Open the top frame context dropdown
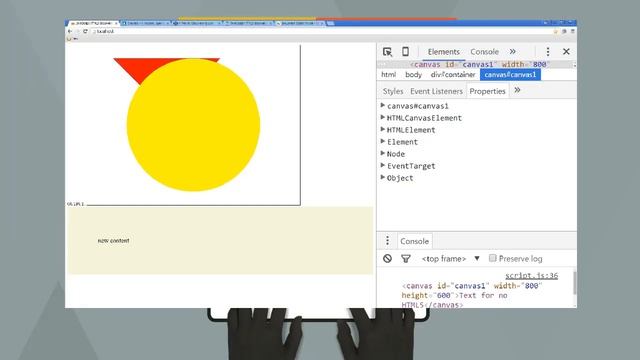This screenshot has height=360, width=640. click(x=451, y=259)
